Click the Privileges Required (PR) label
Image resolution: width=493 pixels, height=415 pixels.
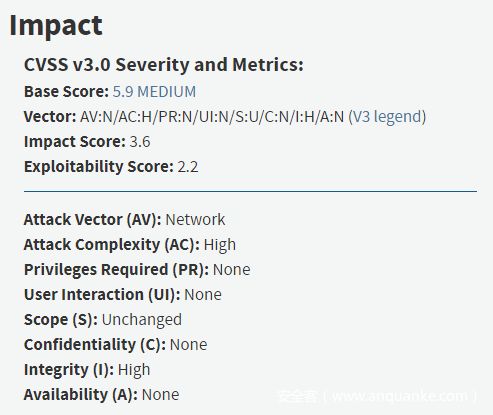[116, 270]
